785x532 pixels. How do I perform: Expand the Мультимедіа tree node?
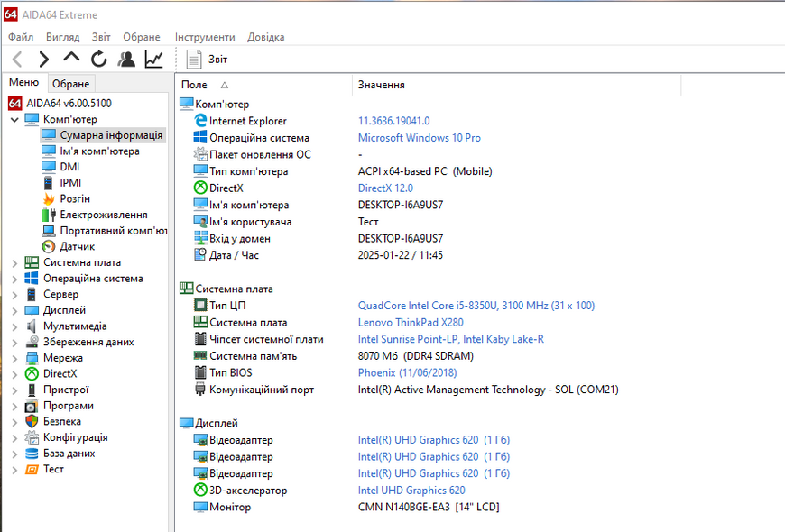click(14, 326)
